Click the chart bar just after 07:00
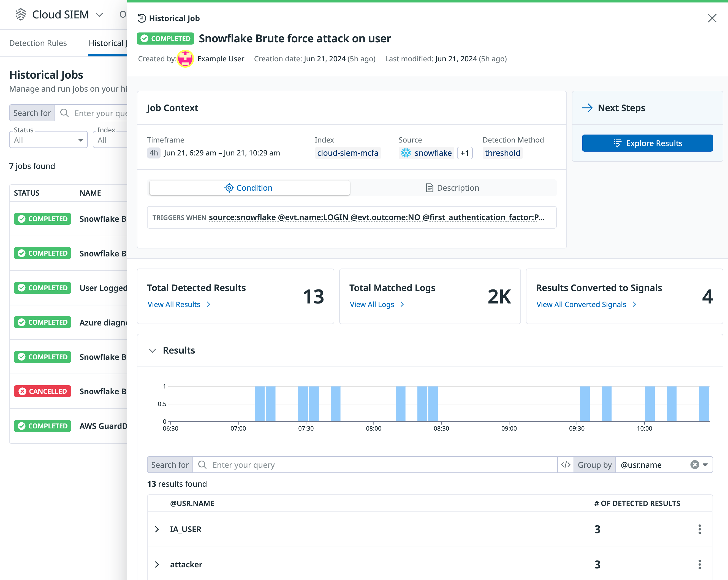Viewport: 728px width, 580px height. coord(260,404)
